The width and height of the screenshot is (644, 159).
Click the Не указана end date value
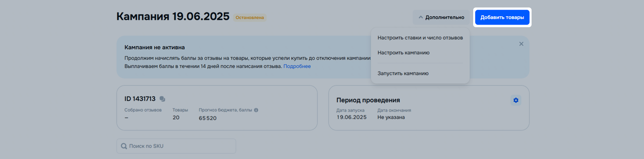click(x=391, y=117)
